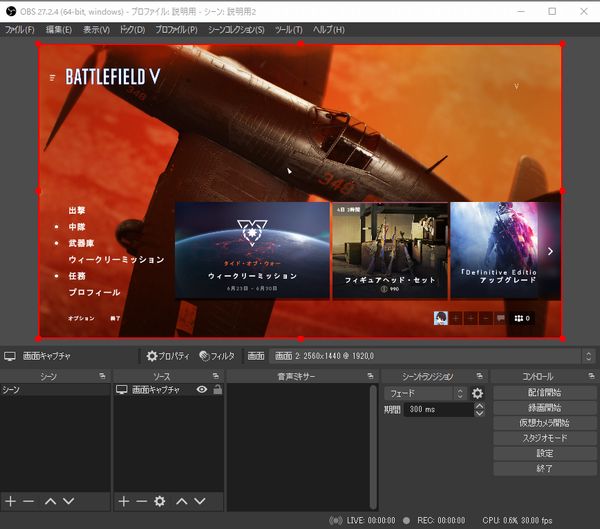The width and height of the screenshot is (600, 529).
Task: Pop out the コントロール dock panel
Action: [x=592, y=376]
